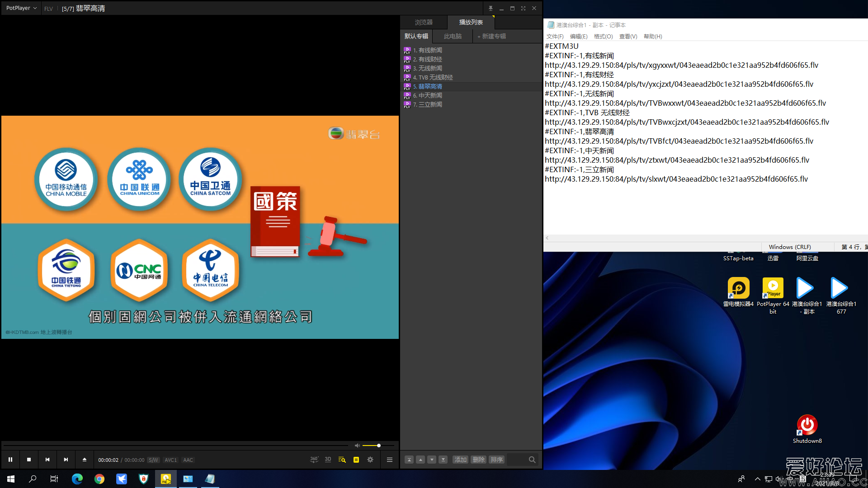Switch to the 浏览器 tab
This screenshot has height=488, width=868.
pos(424,22)
